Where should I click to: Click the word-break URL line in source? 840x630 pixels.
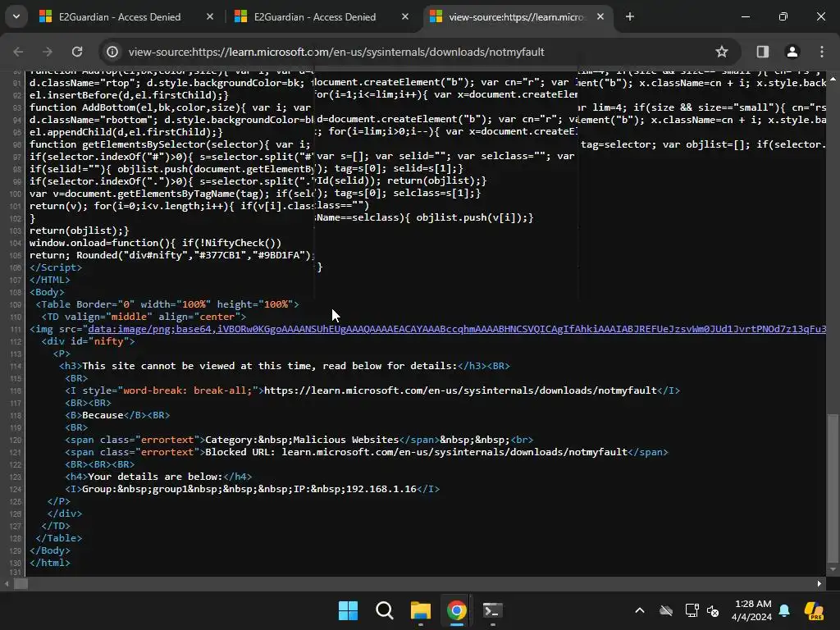pyautogui.click(x=372, y=390)
